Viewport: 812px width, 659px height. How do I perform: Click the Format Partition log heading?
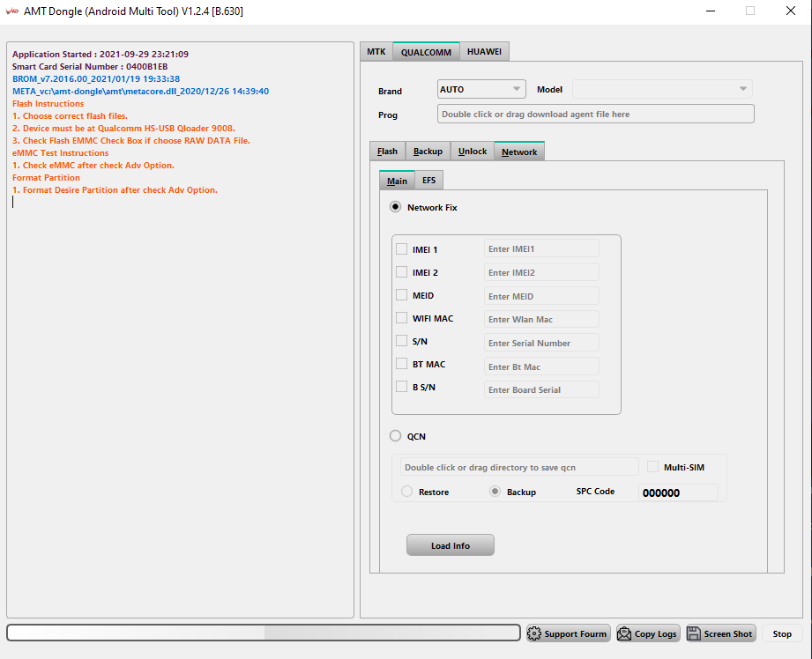pos(46,178)
